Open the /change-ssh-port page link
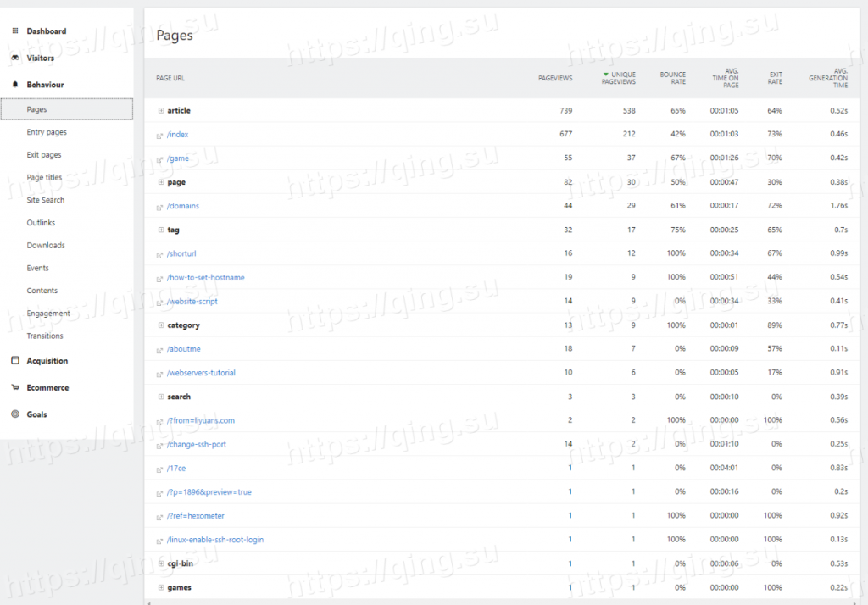The height and width of the screenshot is (605, 868). click(197, 444)
